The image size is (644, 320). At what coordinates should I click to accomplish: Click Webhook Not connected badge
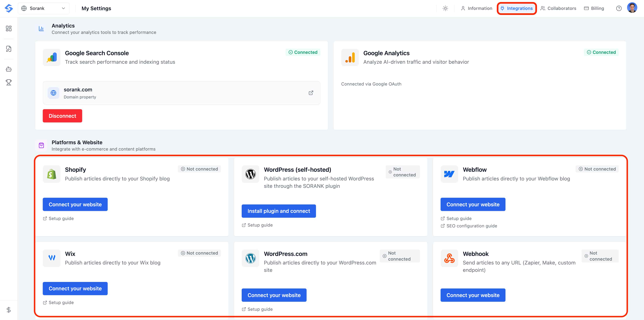point(600,256)
